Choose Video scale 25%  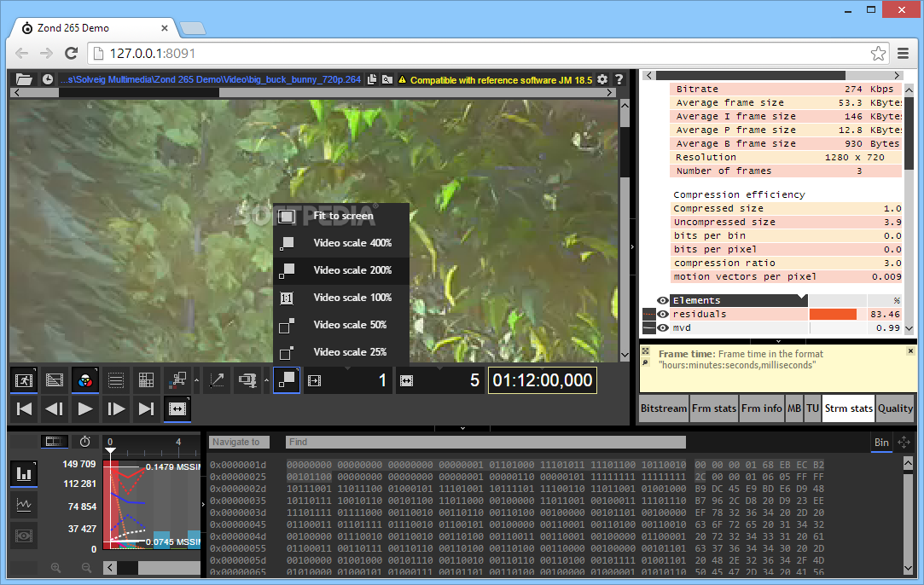tap(341, 351)
